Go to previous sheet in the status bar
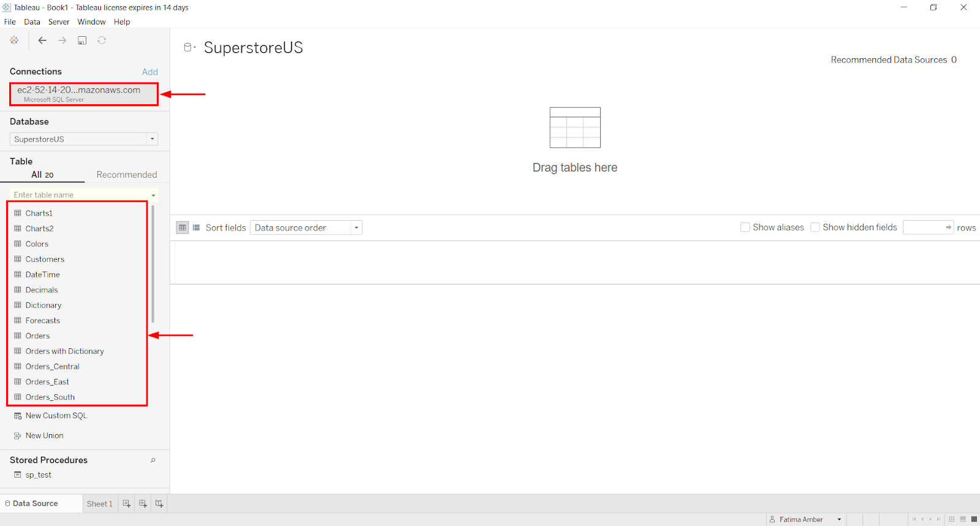Screen dimensions: 980x526 922,519
